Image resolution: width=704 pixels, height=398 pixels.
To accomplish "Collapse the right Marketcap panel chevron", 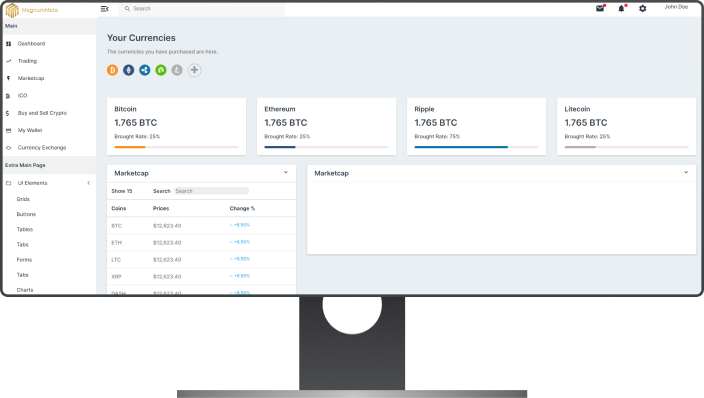I will (x=686, y=172).
